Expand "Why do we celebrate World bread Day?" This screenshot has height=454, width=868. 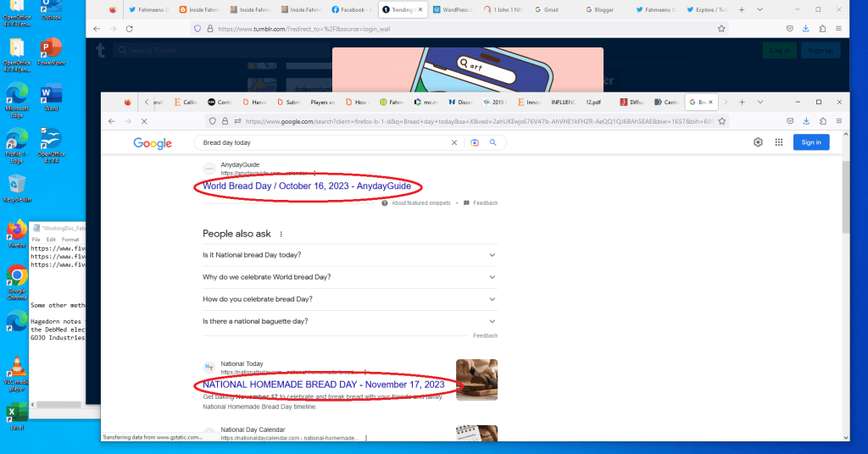349,277
